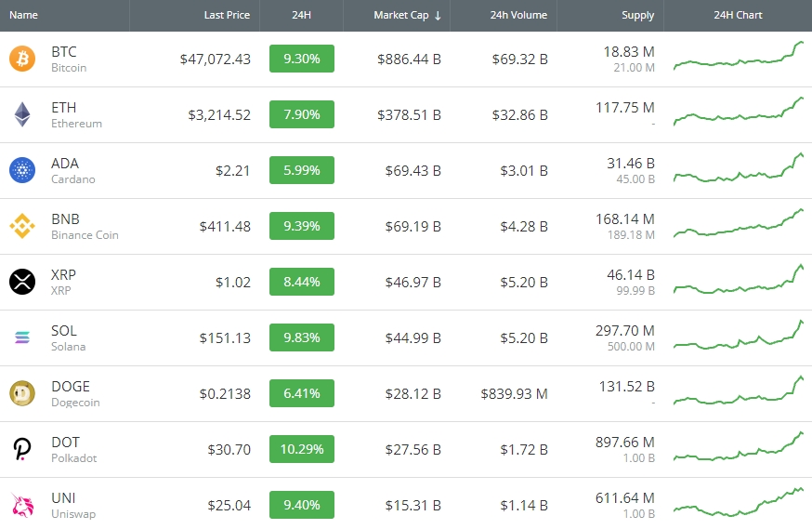Image resolution: width=812 pixels, height=529 pixels.
Task: Click the Cardano logo icon
Action: [x=21, y=171]
